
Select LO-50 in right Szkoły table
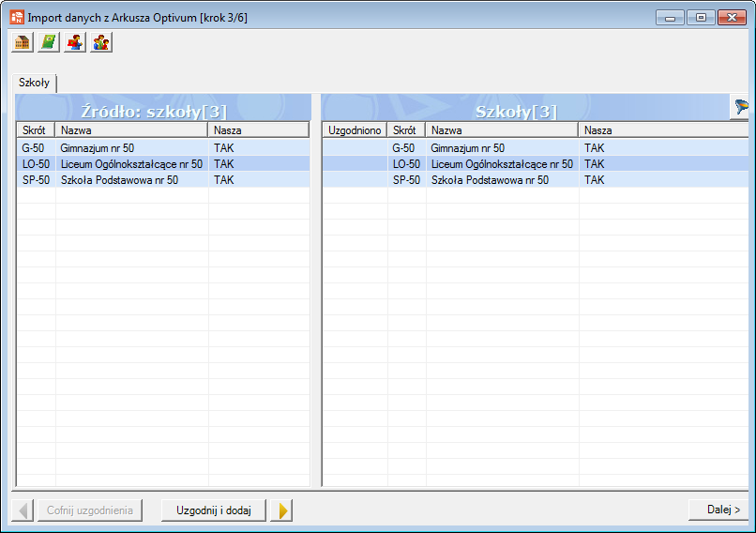pyautogui.click(x=406, y=164)
